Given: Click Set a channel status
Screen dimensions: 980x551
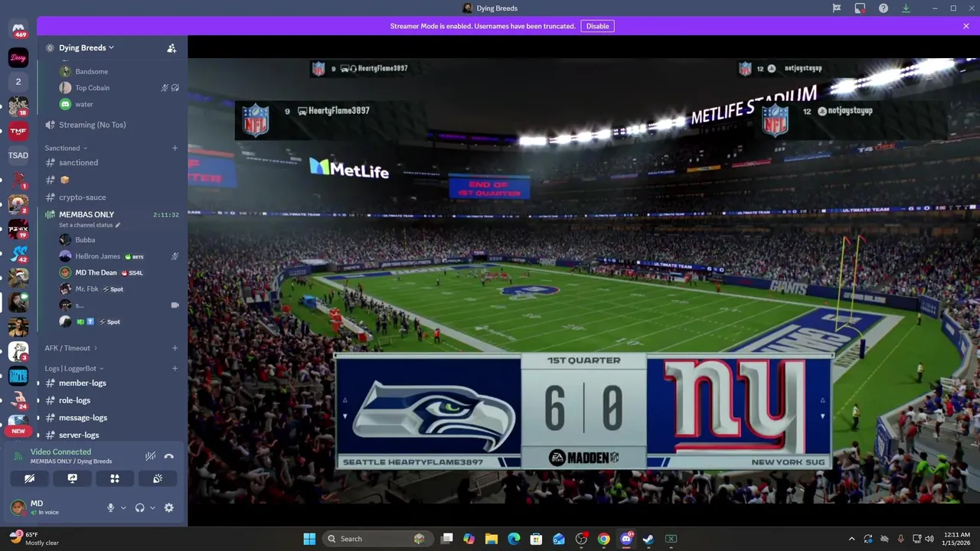Looking at the screenshot, I should [90, 225].
